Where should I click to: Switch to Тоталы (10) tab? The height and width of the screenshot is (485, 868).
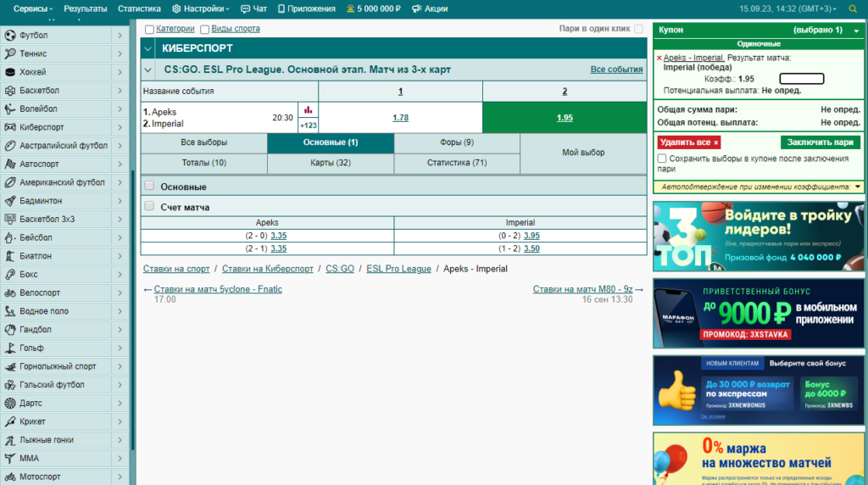pyautogui.click(x=204, y=164)
